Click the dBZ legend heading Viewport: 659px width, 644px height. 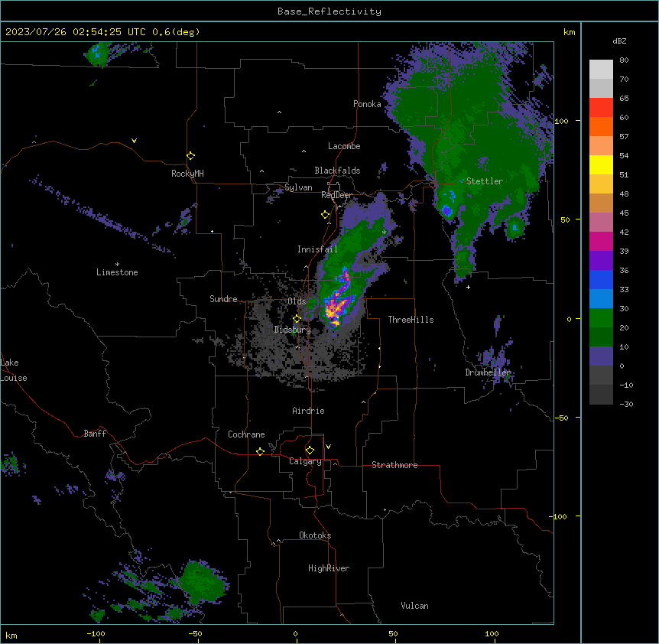(619, 41)
